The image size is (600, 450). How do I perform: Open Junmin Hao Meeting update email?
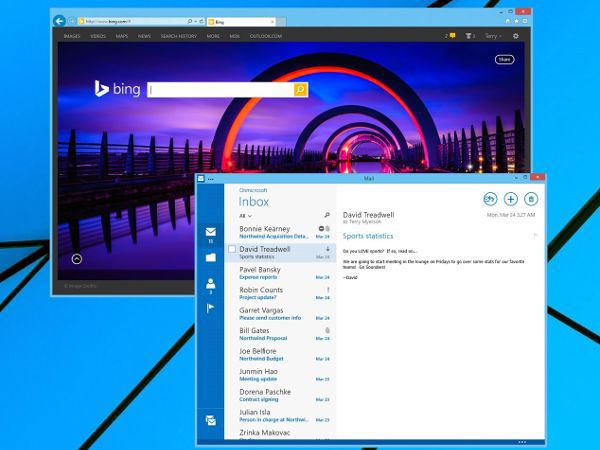(280, 375)
